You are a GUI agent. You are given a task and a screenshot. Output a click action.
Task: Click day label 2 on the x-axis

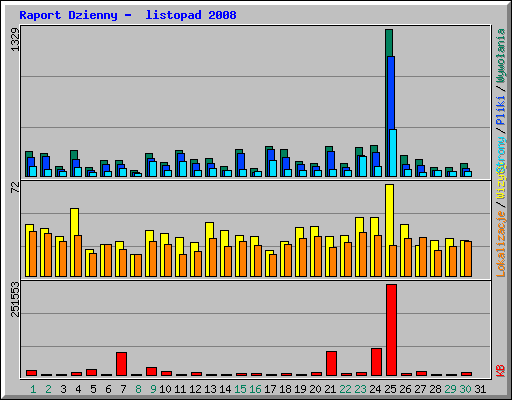click(48, 389)
